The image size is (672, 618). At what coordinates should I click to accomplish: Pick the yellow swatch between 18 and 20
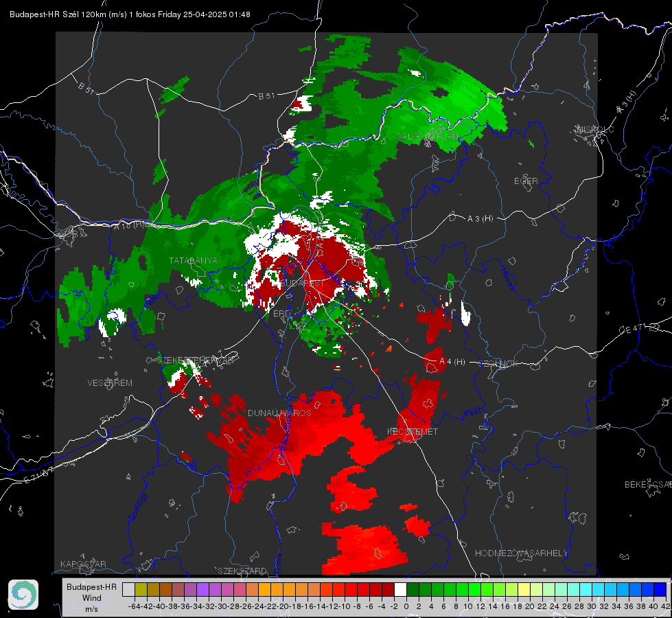tap(524, 590)
